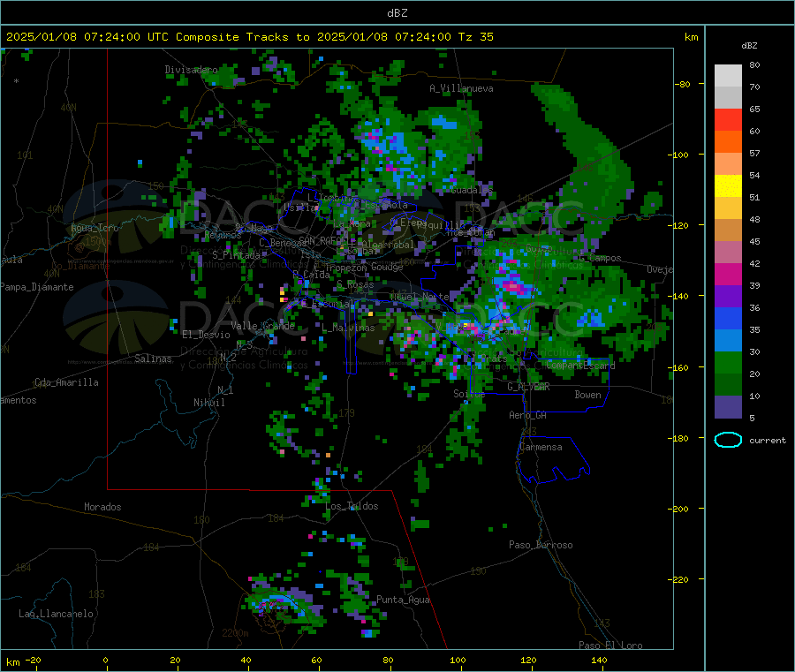Click the -80 km tick on vertical axis
Screen dimensions: 795x672
[x=682, y=84]
